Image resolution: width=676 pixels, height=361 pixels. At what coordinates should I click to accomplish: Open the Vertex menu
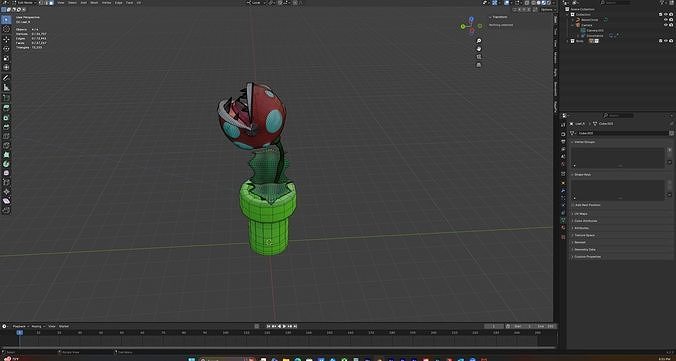click(x=106, y=3)
